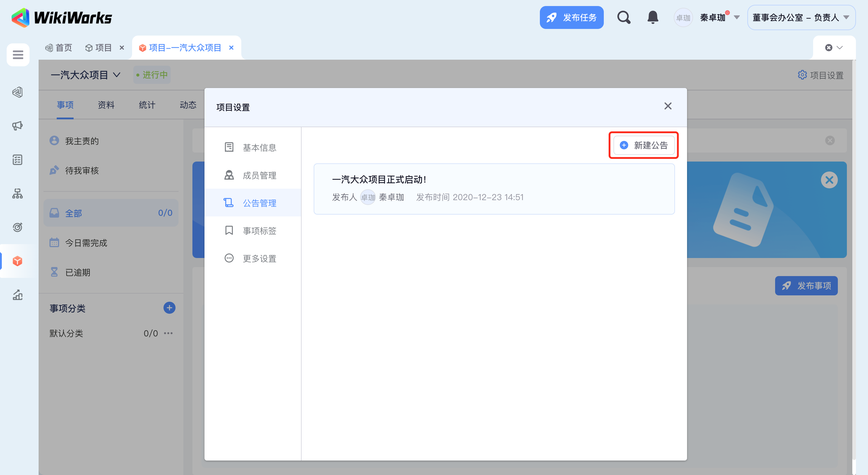This screenshot has height=475, width=868.
Task: Open the megaphone announcements sidebar icon
Action: click(17, 126)
